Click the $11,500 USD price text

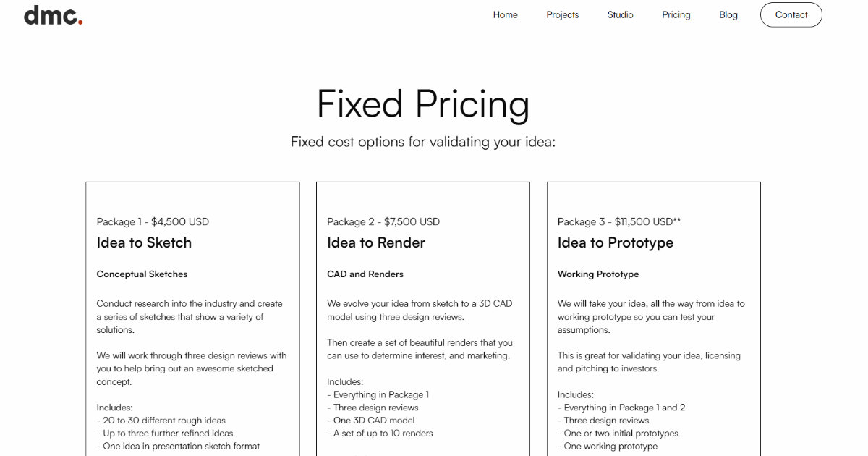click(x=618, y=221)
